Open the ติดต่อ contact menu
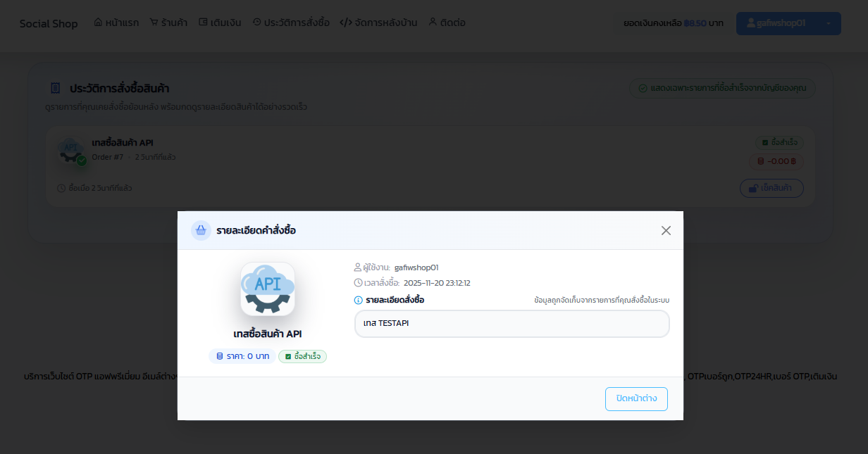The width and height of the screenshot is (868, 454). [447, 23]
